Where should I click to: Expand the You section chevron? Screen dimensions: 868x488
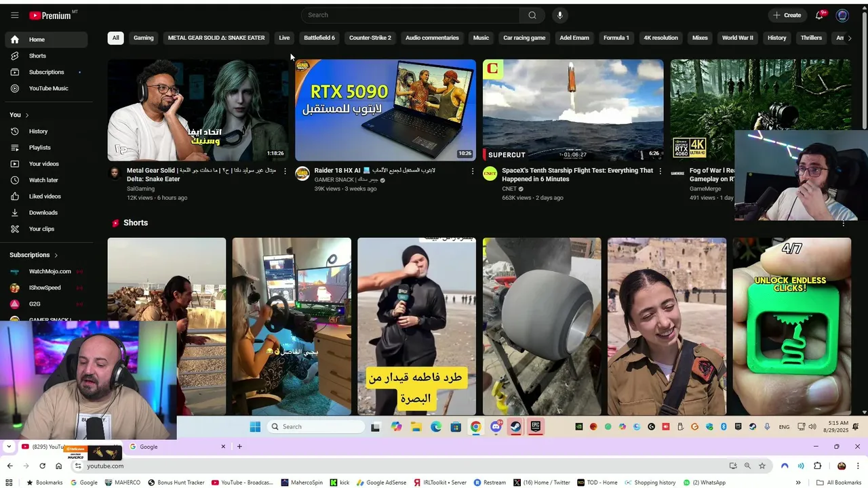[27, 115]
